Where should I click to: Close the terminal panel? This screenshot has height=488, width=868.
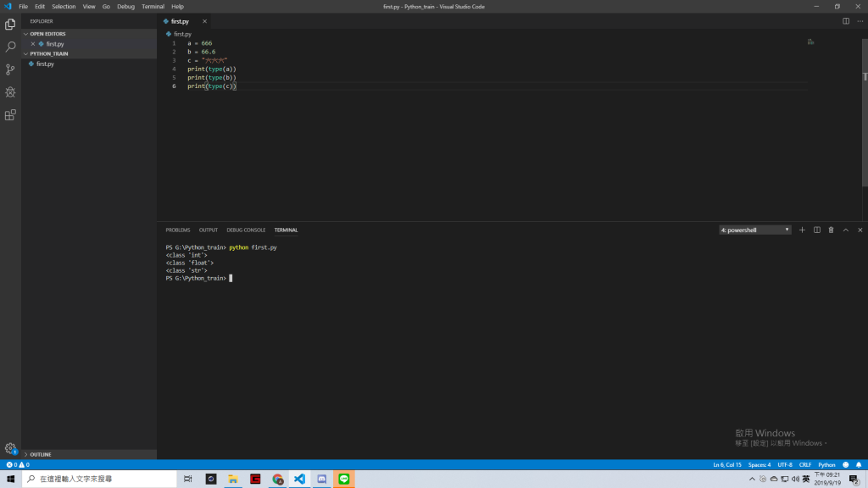pos(860,230)
